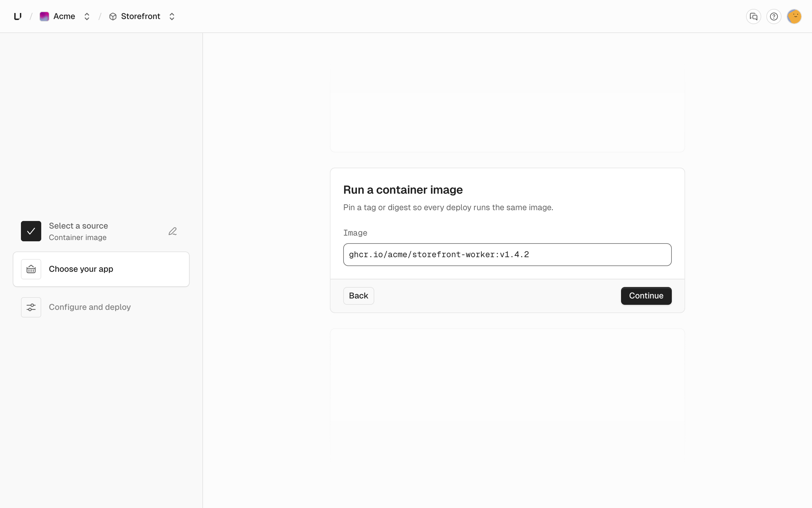Click the Storefront project cube icon
This screenshot has height=508, width=812.
[x=113, y=16]
